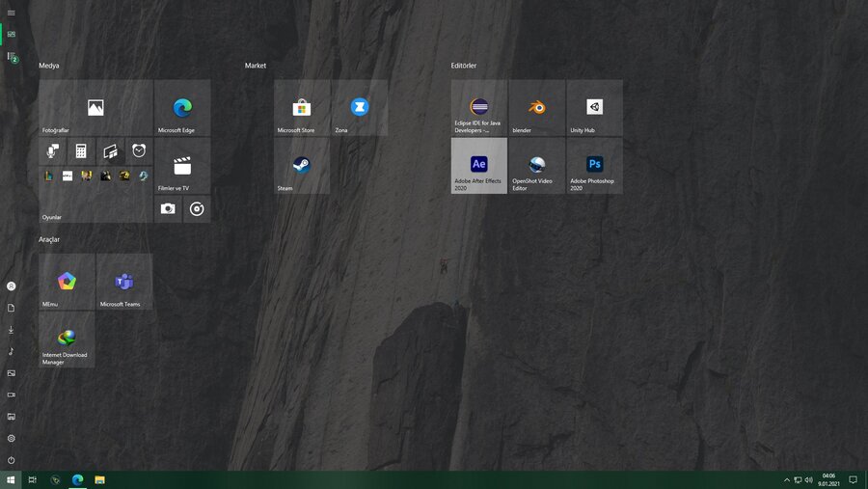
Task: Open Adobe After Effects 2020 tile
Action: tap(479, 165)
